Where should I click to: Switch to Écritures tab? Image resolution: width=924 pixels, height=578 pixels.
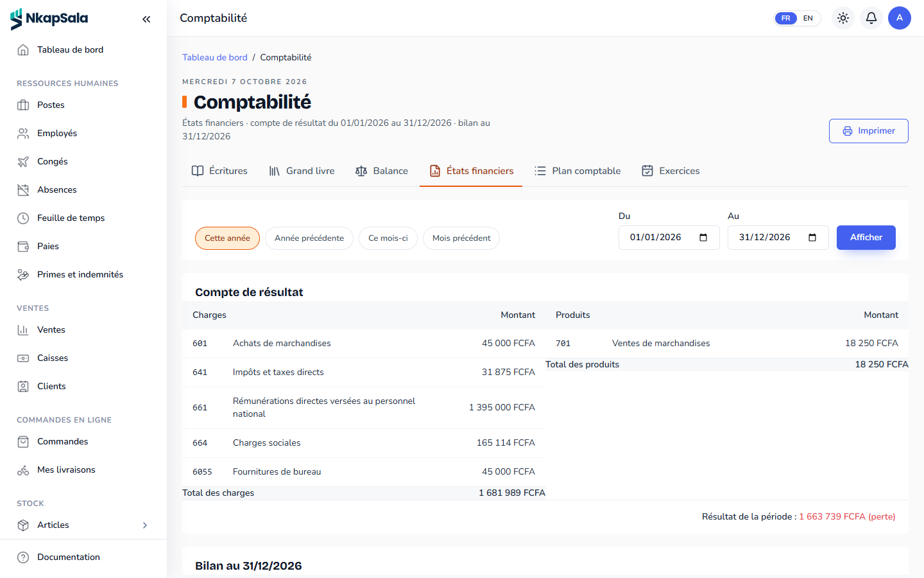pos(219,171)
